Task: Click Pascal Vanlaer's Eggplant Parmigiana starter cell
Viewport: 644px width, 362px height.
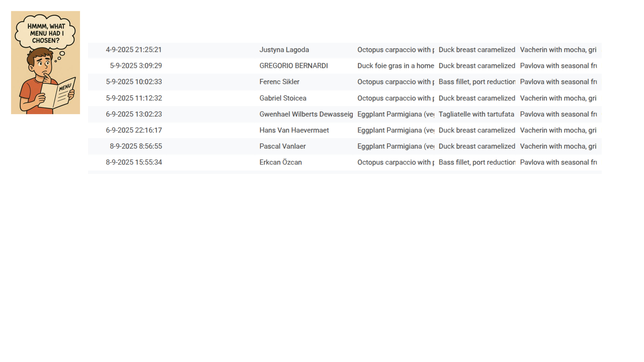Action: pos(396,146)
